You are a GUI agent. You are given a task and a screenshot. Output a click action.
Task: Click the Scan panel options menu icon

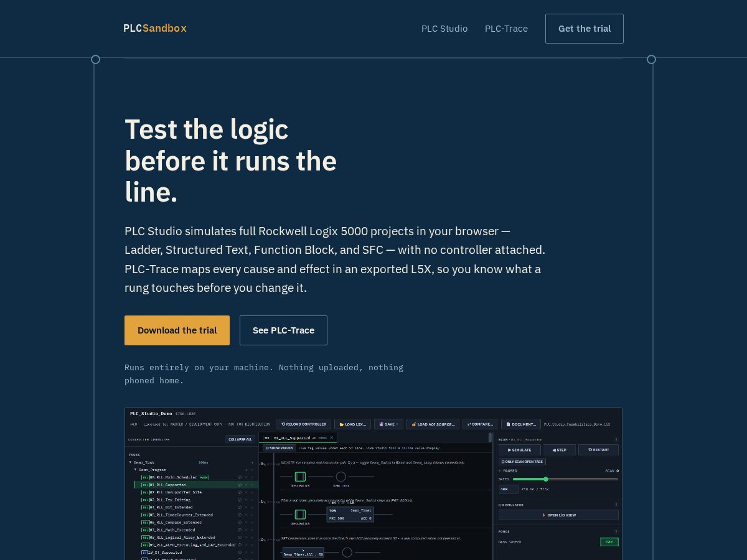tap(616, 439)
